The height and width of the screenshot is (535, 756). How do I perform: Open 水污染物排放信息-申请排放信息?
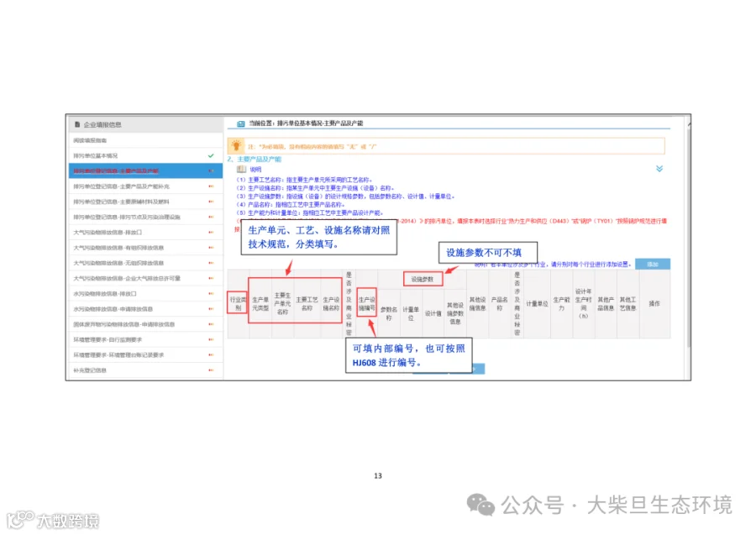(146, 309)
